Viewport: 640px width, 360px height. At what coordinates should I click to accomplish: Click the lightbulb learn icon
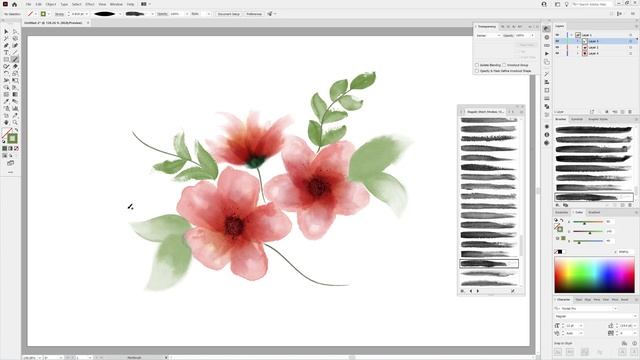(x=567, y=4)
